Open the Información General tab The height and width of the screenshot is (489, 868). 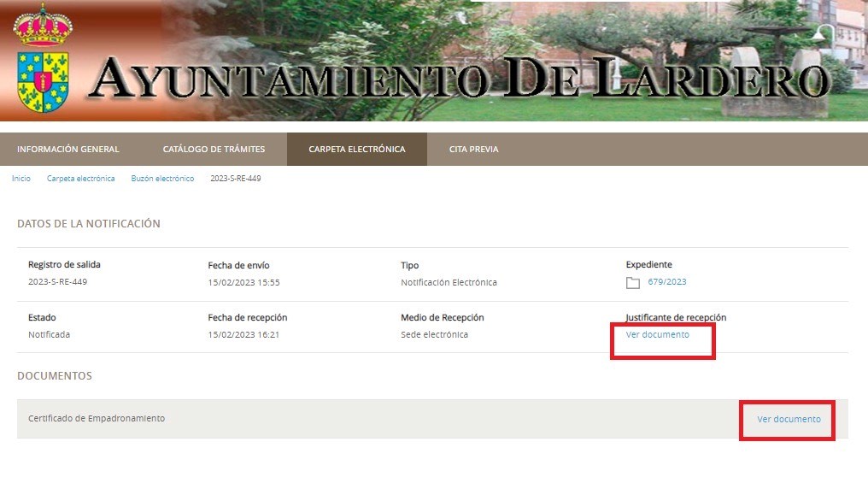pos(68,150)
